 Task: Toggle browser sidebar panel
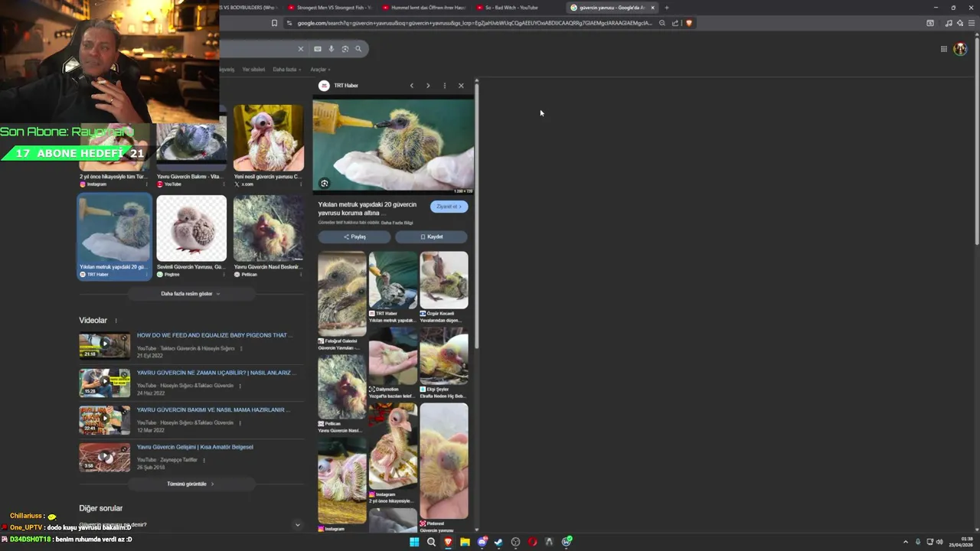point(930,23)
